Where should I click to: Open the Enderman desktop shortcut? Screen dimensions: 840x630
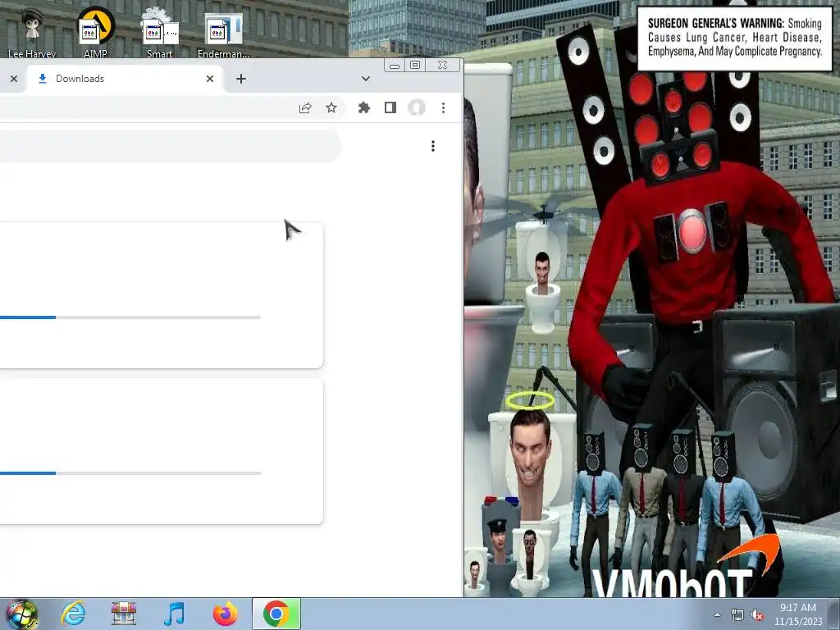click(223, 35)
